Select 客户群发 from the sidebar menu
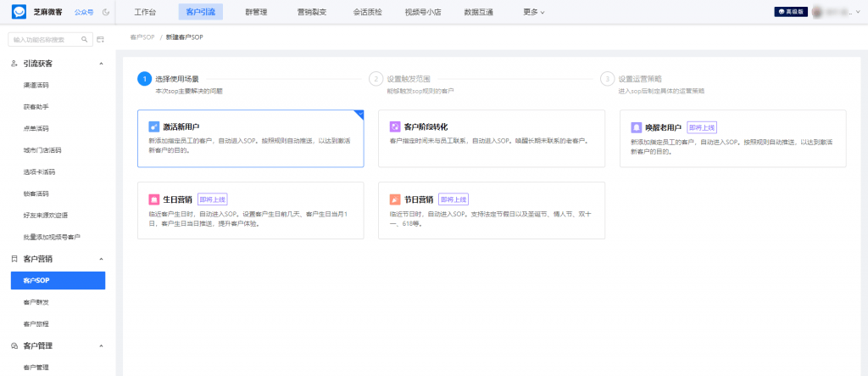 point(36,301)
